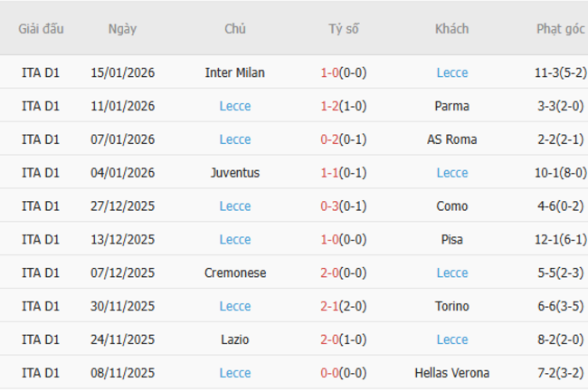This screenshot has width=588, height=392.
Task: Select Lecce link in Torino match row
Action: [235, 307]
